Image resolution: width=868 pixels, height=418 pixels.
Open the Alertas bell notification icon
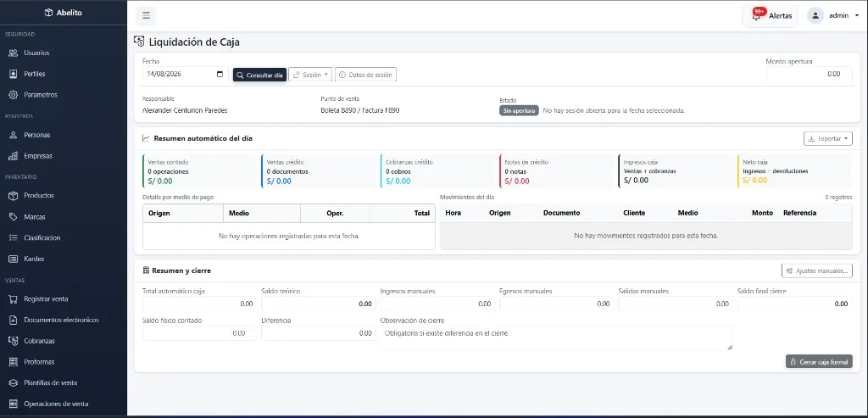click(756, 16)
